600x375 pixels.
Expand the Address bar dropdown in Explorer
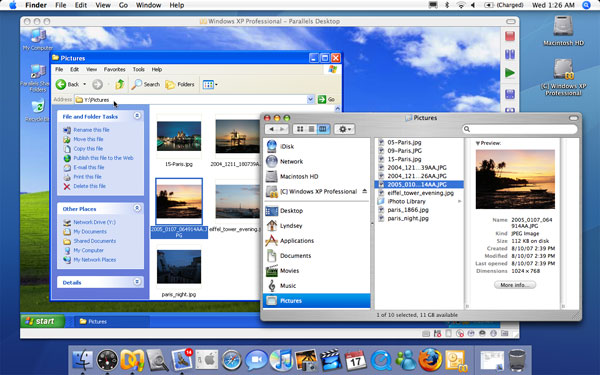coord(310,99)
